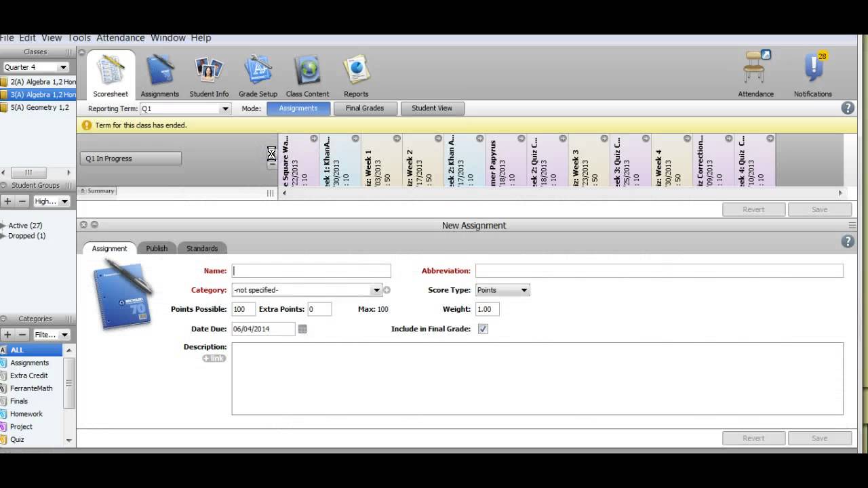This screenshot has height=488, width=868.
Task: Select class 5(A) Geometry 1,2
Action: [x=39, y=108]
